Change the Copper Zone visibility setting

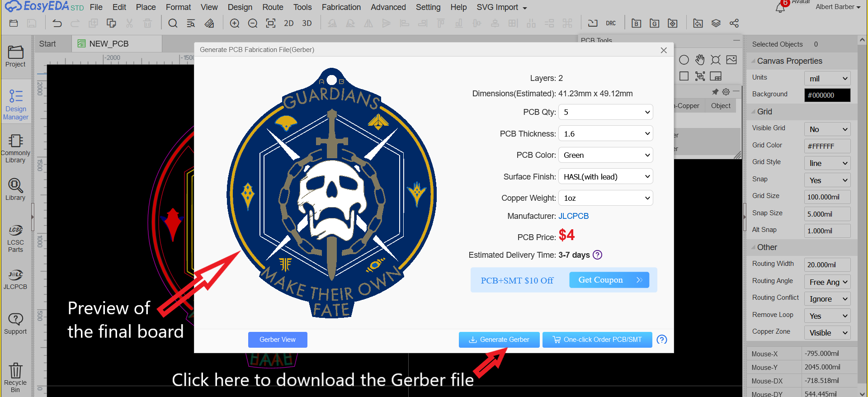click(x=827, y=333)
